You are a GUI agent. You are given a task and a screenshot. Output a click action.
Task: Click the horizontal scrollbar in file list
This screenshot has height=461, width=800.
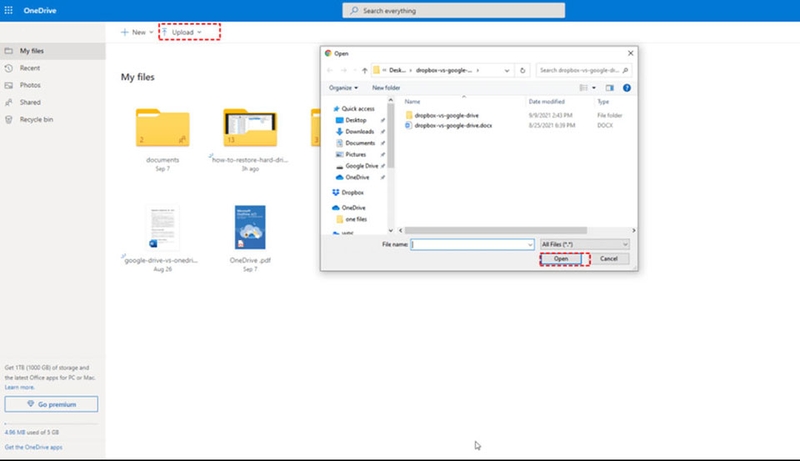(x=495, y=230)
